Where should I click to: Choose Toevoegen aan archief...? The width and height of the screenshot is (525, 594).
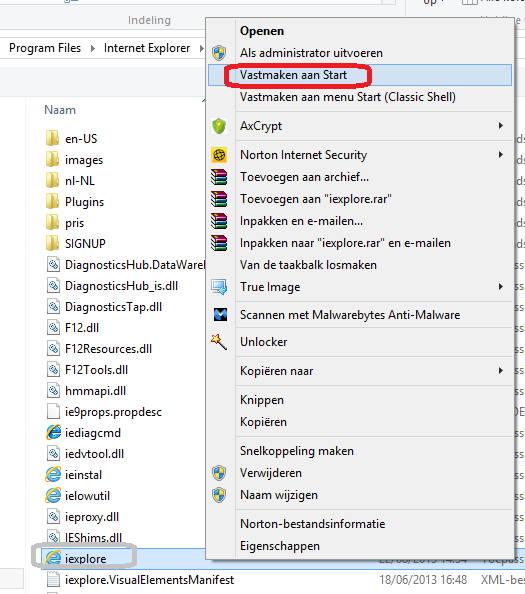pyautogui.click(x=360, y=177)
